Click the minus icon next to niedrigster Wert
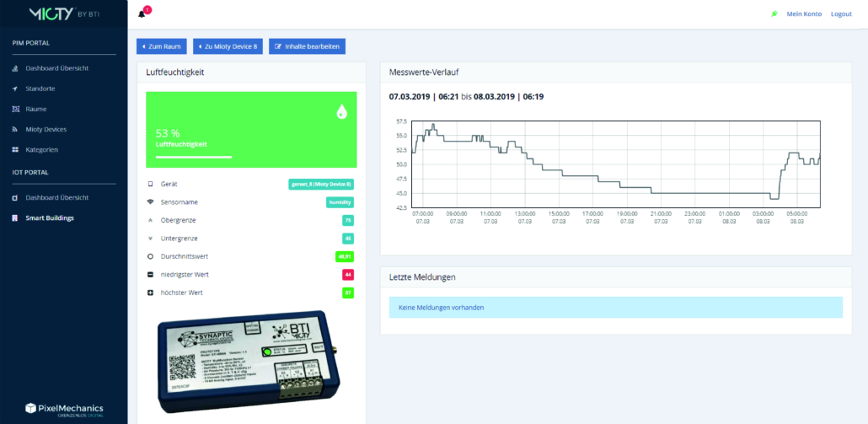This screenshot has width=868, height=424. click(x=150, y=275)
